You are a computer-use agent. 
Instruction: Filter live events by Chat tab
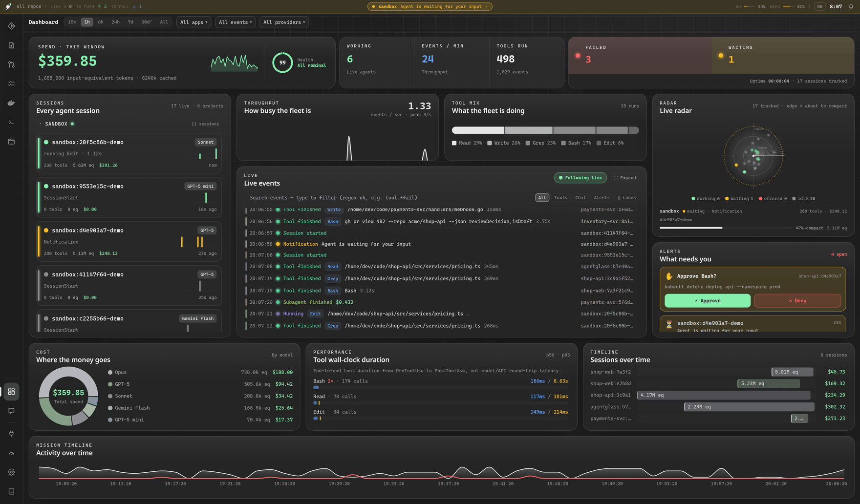[x=580, y=198]
